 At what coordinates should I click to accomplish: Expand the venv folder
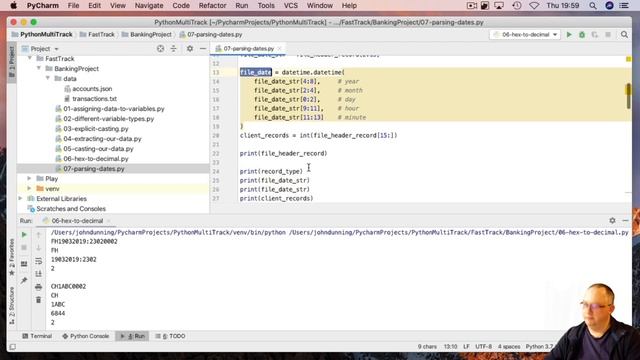29,189
